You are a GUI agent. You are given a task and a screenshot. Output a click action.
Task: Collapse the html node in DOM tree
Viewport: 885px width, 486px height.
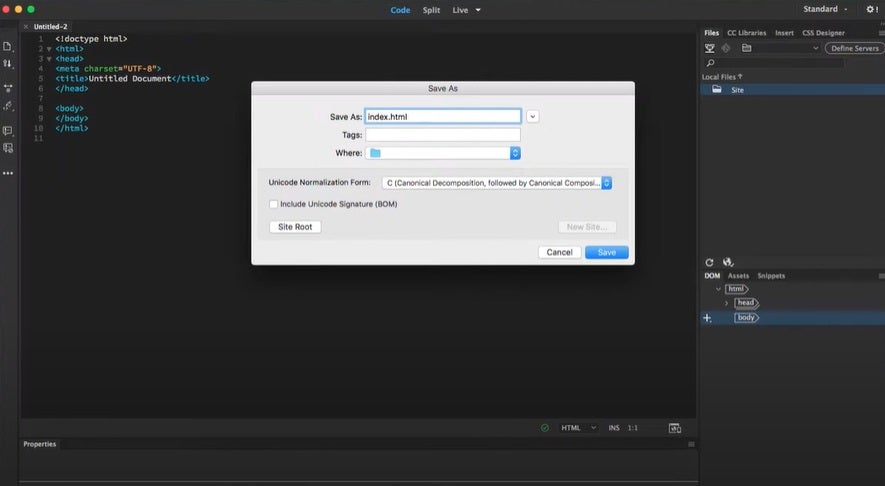coord(718,289)
